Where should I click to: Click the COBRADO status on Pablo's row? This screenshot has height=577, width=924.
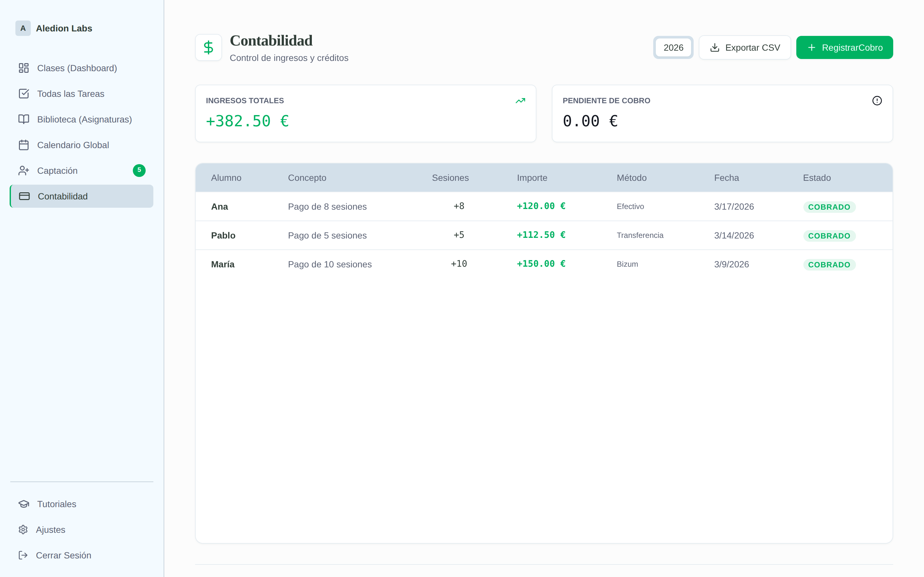click(829, 236)
